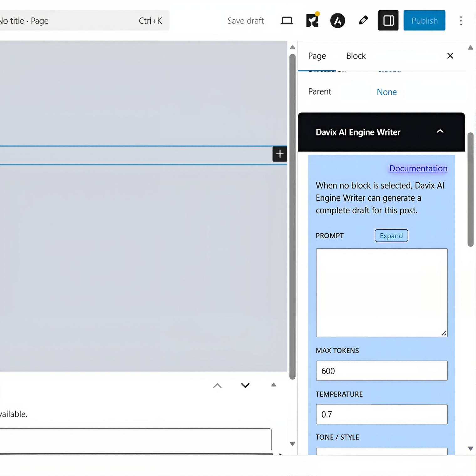Click the Parent None value
This screenshot has width=476, height=476.
pyautogui.click(x=386, y=92)
